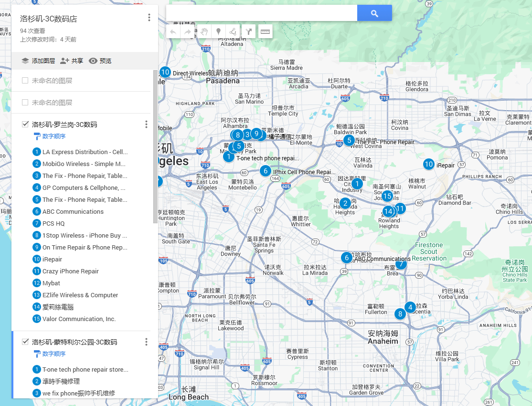This screenshot has height=406, width=532.
Task: Select Crazy iPhone Repair in layer list
Action: tap(70, 271)
